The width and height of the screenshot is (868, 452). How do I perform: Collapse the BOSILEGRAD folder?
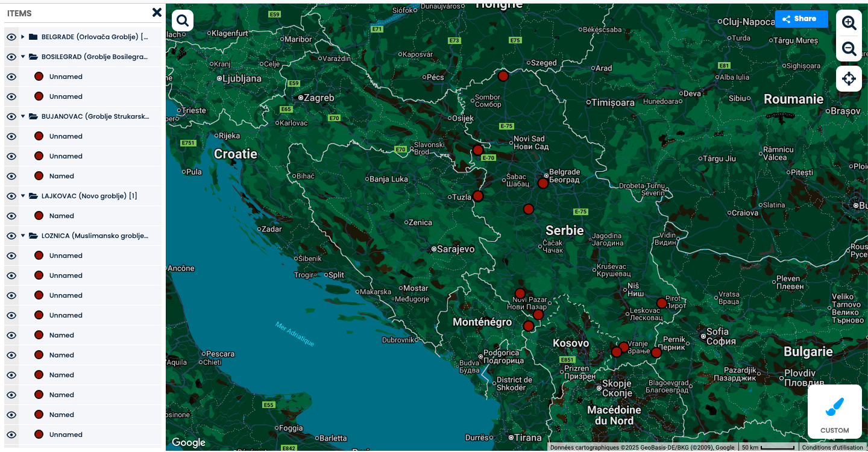[23, 57]
